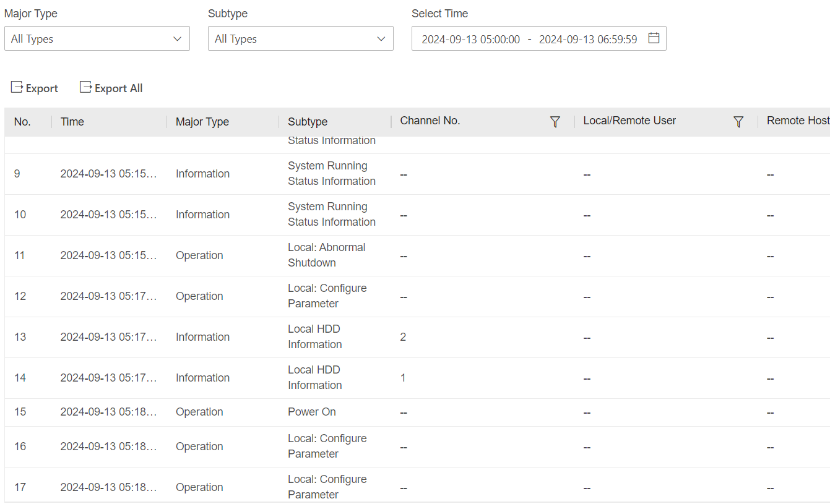
Task: Click the start time 2024-09-13 05:00:00 field
Action: (x=470, y=39)
